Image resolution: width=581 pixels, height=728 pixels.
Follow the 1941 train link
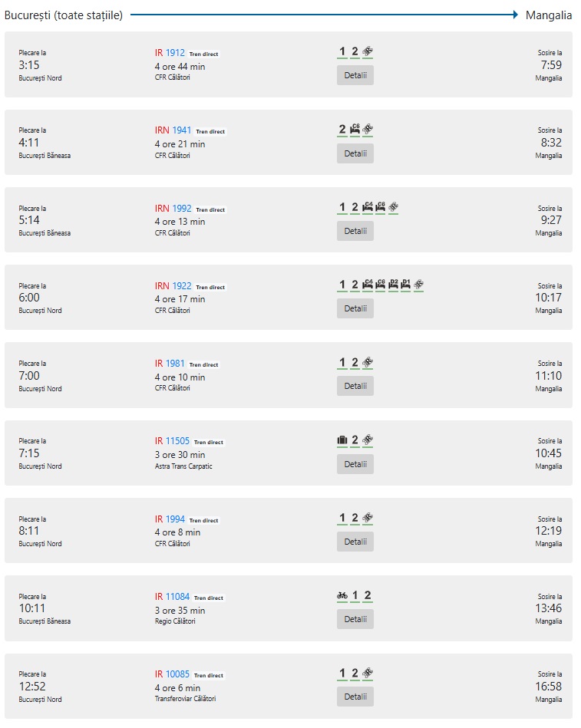[x=182, y=130]
